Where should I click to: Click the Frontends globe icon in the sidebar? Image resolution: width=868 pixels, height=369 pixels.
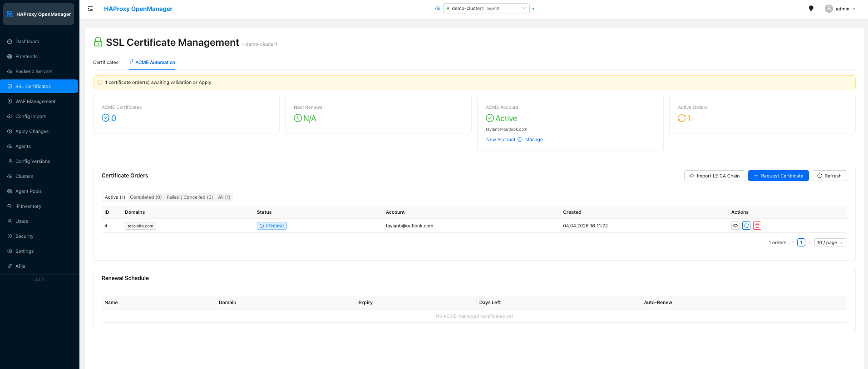coord(10,56)
